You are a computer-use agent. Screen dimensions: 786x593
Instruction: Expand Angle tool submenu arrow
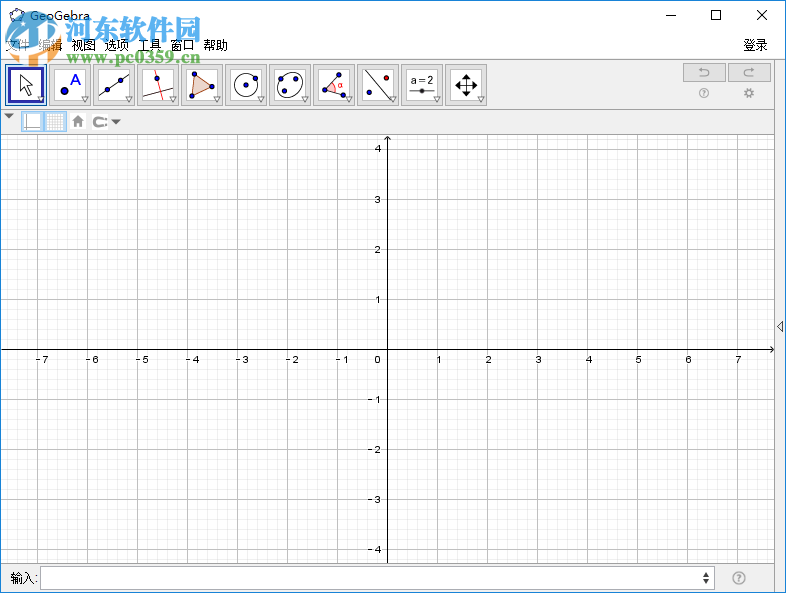[349, 99]
